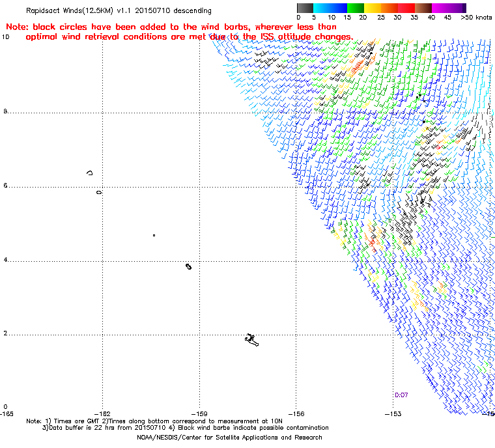Click the '2' latitude axis label

[5, 333]
